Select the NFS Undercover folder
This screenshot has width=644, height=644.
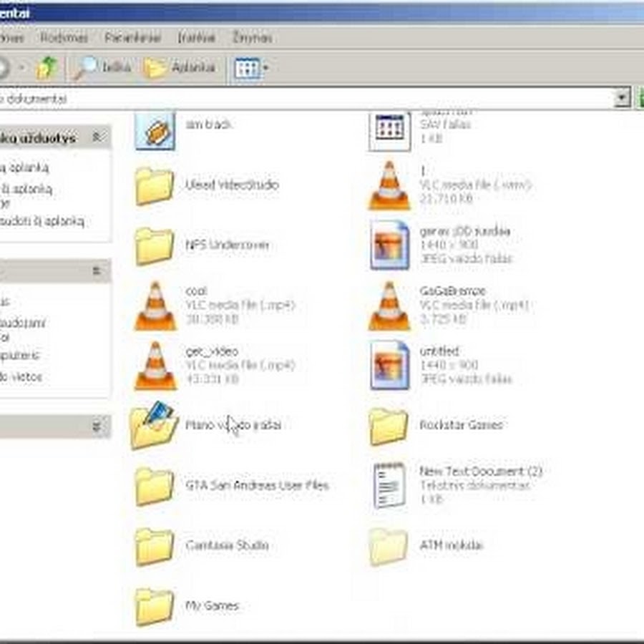pyautogui.click(x=202, y=245)
